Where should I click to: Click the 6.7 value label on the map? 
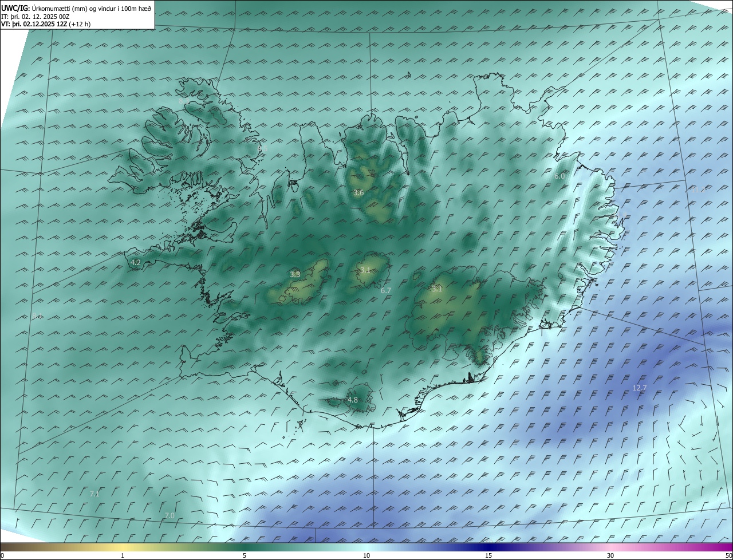pos(386,291)
